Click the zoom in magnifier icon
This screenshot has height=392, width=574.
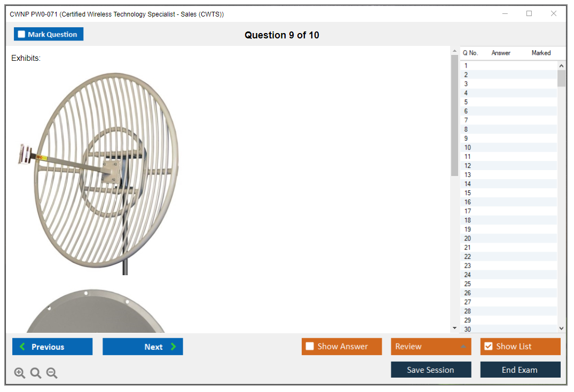(x=20, y=373)
